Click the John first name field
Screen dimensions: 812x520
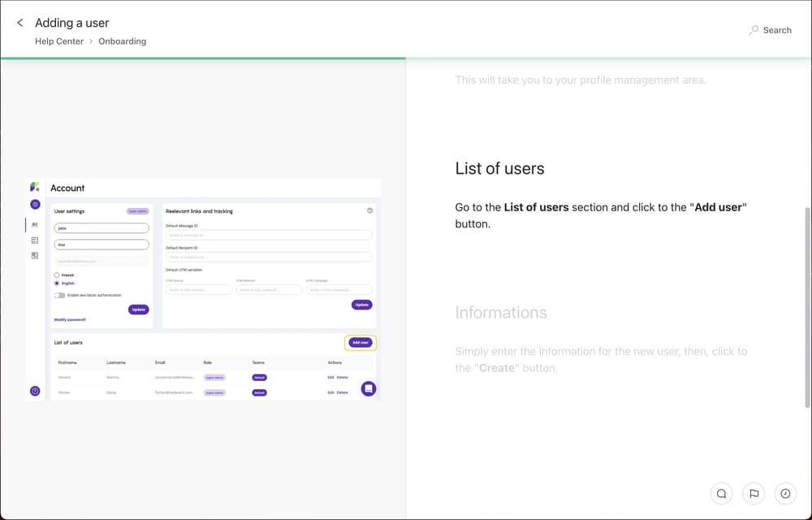coord(101,227)
